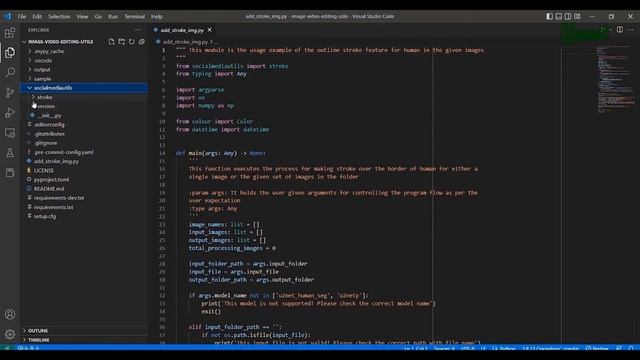The height and width of the screenshot is (360, 640).
Task: Open the Run menu
Action: pyautogui.click(x=113, y=16)
